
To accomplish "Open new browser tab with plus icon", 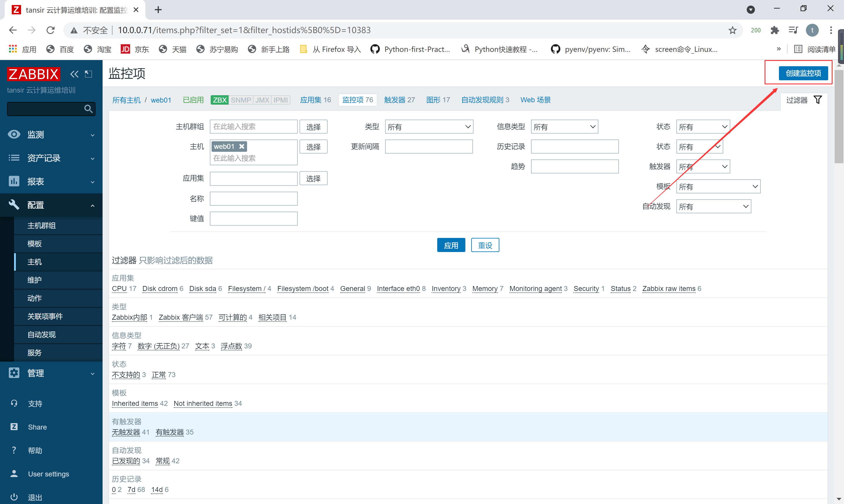I will click(158, 10).
